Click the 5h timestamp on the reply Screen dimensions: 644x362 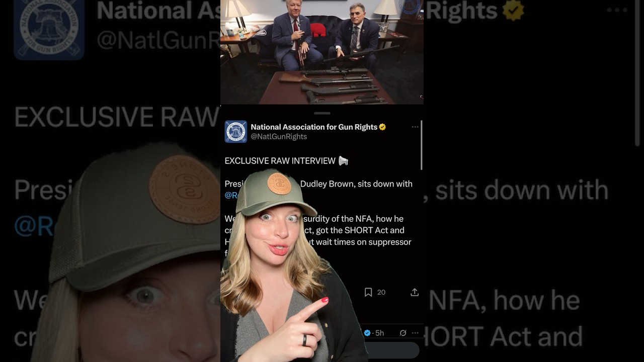tap(379, 333)
